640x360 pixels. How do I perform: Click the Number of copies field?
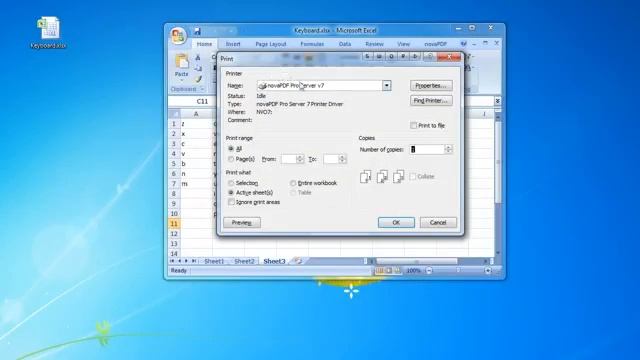click(x=427, y=149)
